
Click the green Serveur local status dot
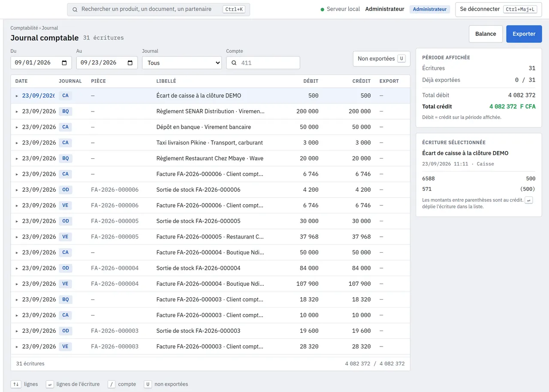[x=323, y=9]
